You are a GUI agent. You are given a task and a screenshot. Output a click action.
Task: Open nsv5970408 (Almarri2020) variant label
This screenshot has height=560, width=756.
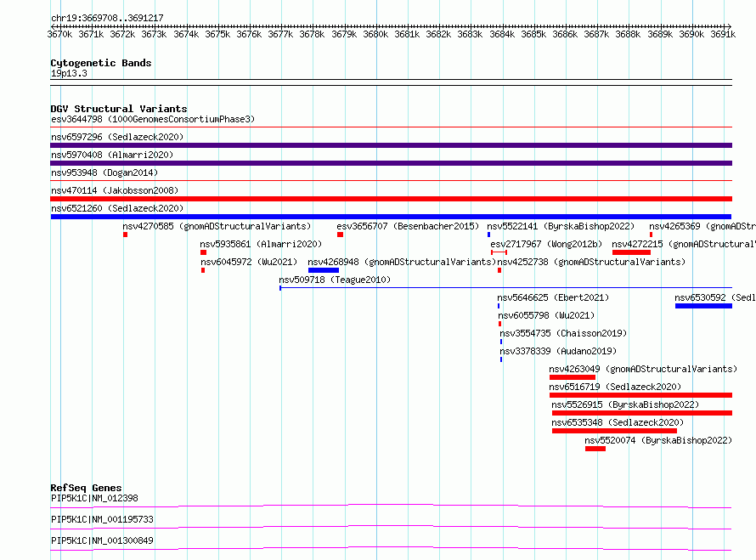point(112,155)
